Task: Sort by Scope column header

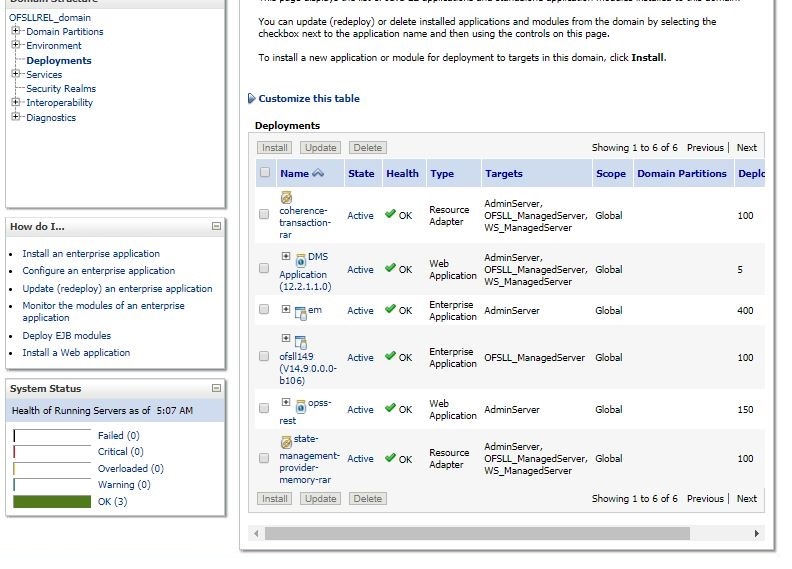Action: pos(611,173)
